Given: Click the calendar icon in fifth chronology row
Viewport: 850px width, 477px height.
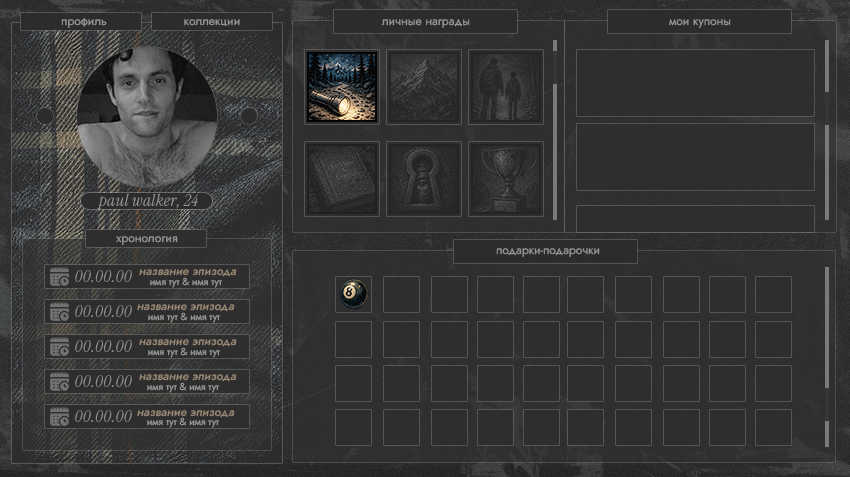Looking at the screenshot, I should pyautogui.click(x=59, y=417).
